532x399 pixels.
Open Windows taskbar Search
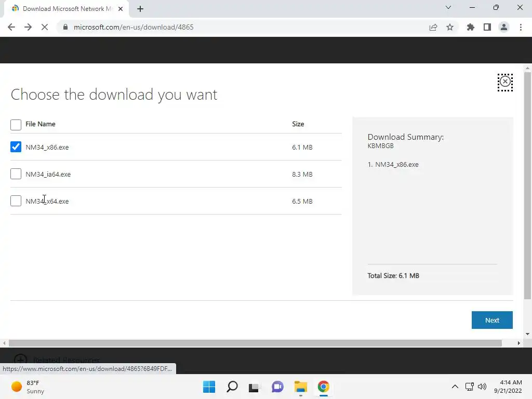(x=232, y=387)
